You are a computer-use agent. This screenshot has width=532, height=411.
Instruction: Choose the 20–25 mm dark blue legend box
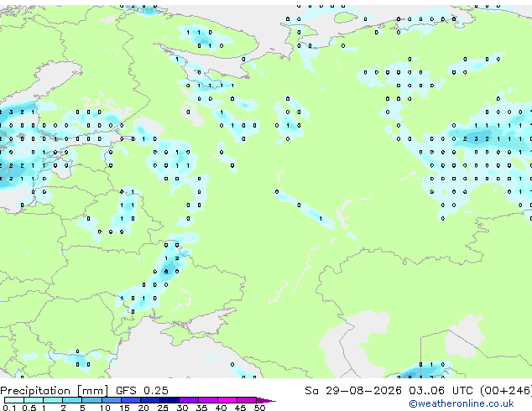[x=149, y=400]
